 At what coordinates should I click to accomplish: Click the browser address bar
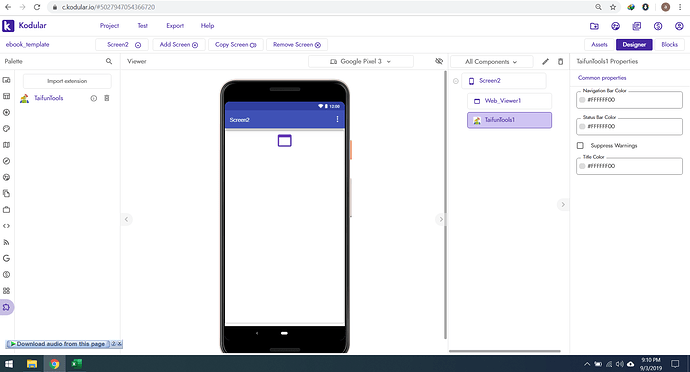321,7
